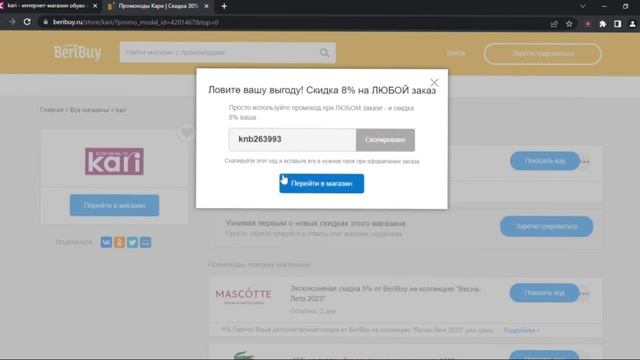Reload the page

pyautogui.click(x=27, y=22)
